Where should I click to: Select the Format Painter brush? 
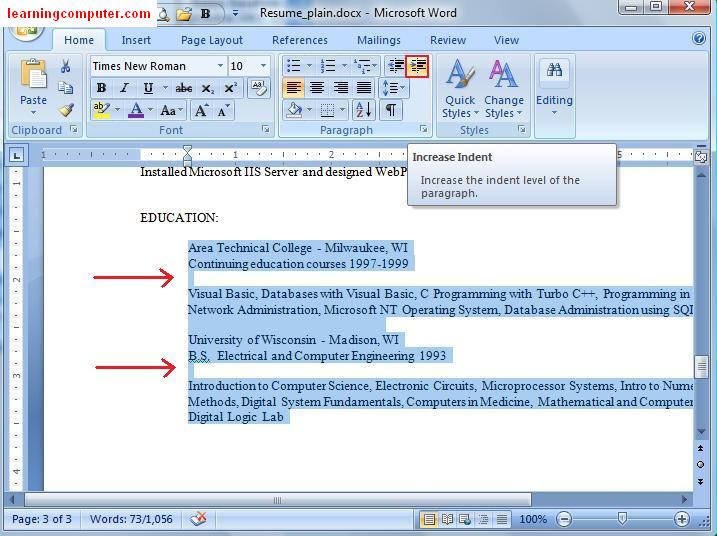(66, 110)
